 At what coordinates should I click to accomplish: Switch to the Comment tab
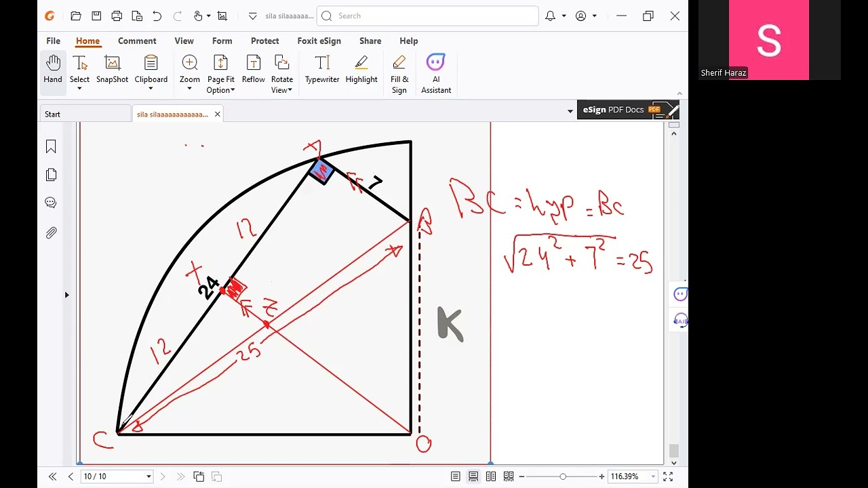point(137,41)
